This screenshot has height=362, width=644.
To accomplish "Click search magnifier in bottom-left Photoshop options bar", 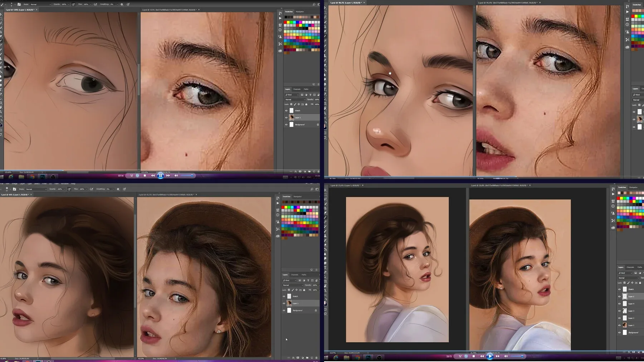I will click(312, 189).
